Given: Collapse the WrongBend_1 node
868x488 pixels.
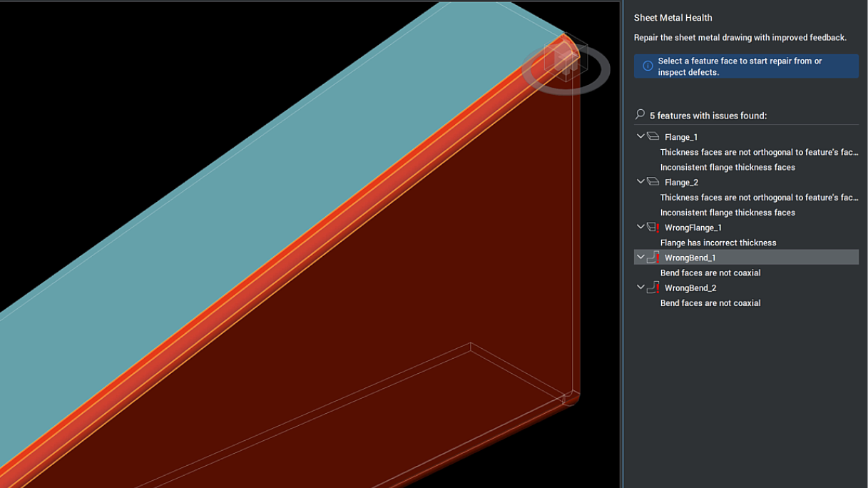Looking at the screenshot, I should 640,258.
